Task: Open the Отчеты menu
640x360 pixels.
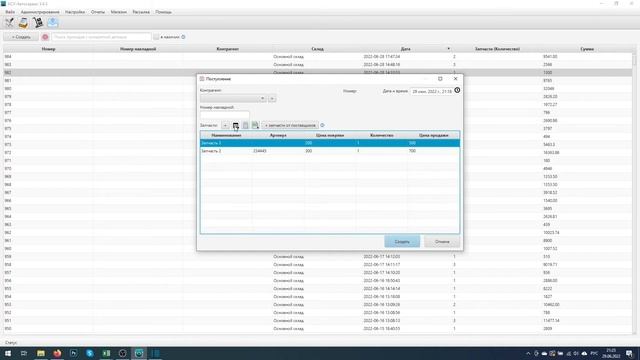Action: pyautogui.click(x=98, y=12)
